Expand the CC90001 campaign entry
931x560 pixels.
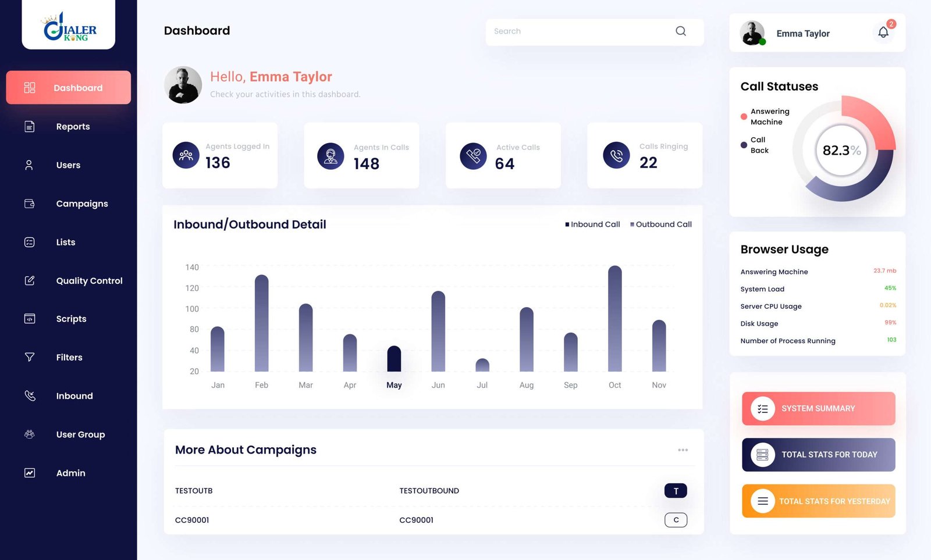[675, 520]
